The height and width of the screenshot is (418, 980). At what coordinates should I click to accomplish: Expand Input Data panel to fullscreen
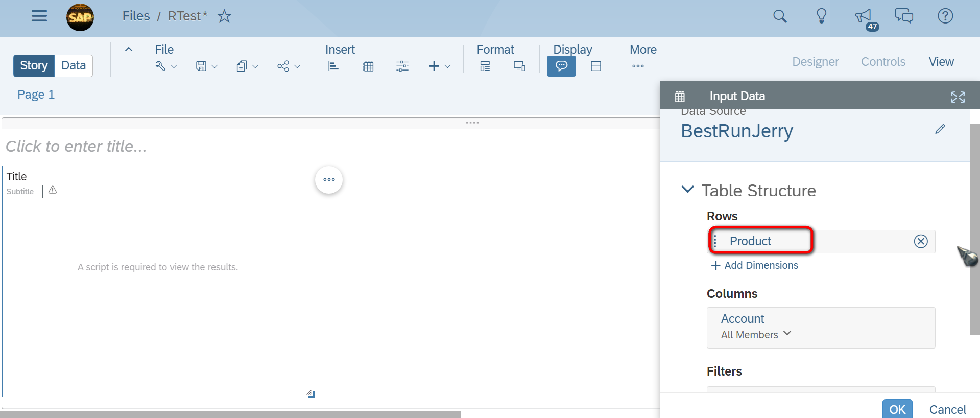click(958, 97)
